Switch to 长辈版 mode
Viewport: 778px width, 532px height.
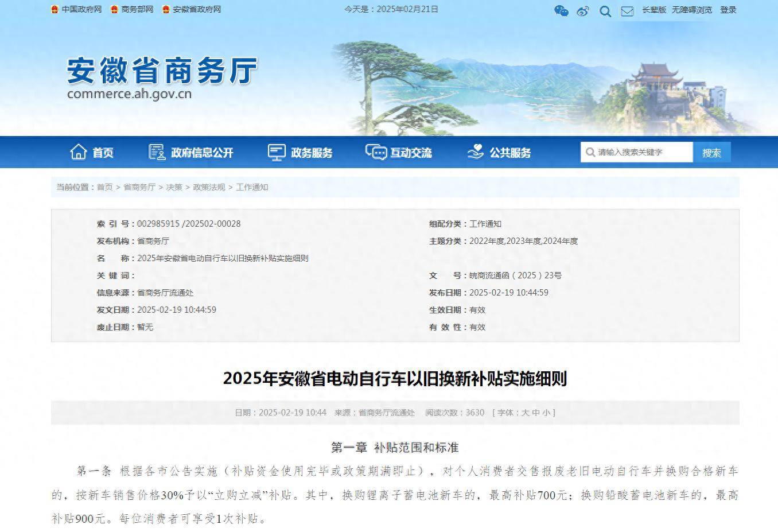point(653,10)
